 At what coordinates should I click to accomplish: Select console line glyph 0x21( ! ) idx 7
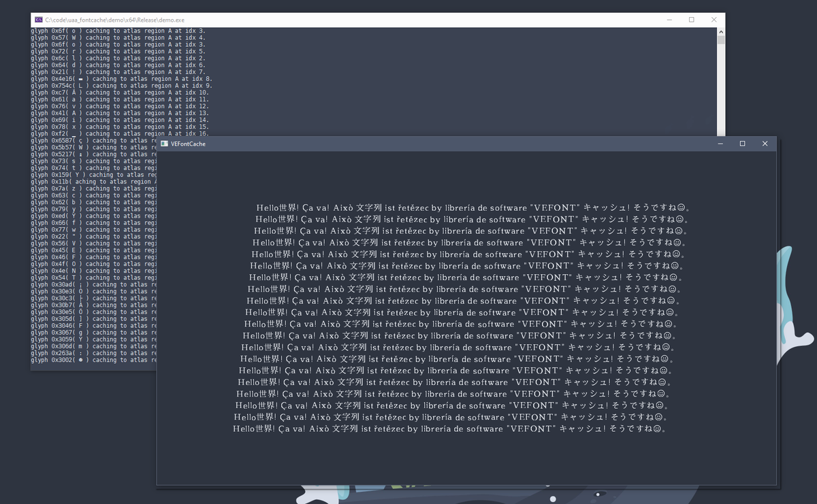point(118,71)
